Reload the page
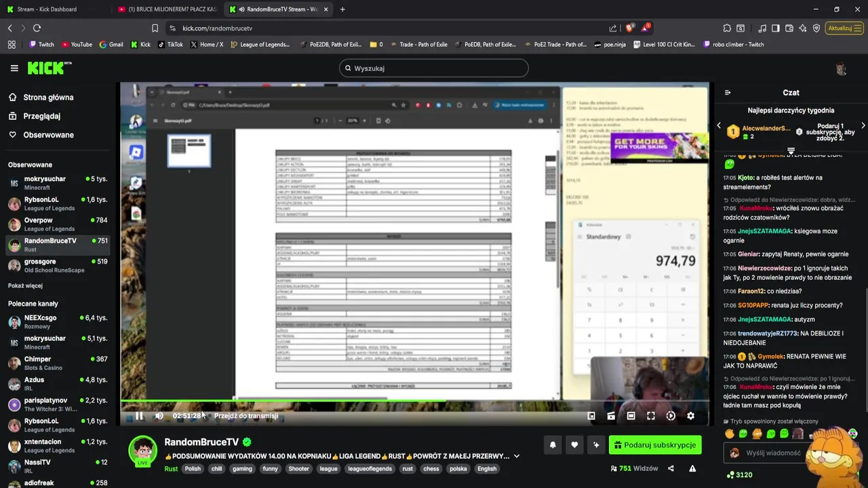Image resolution: width=868 pixels, height=488 pixels. click(37, 28)
